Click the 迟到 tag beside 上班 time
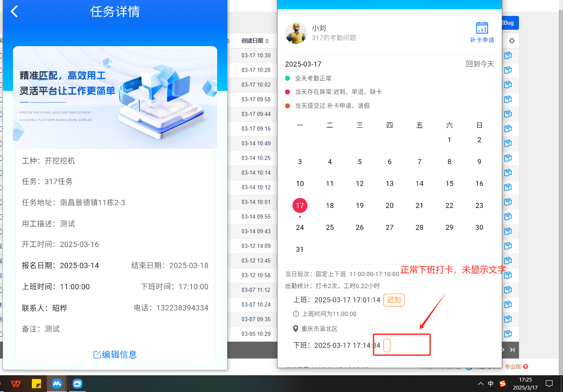563x392 pixels. point(394,300)
